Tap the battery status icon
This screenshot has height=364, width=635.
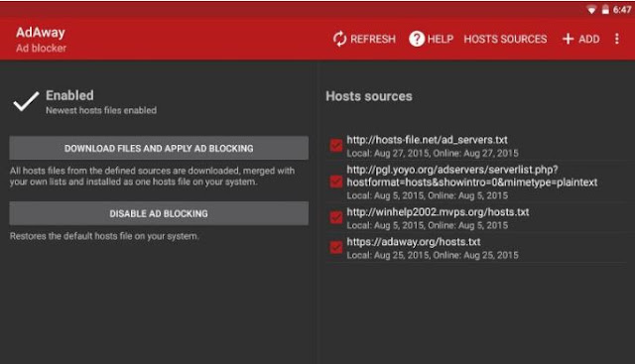click(x=605, y=10)
